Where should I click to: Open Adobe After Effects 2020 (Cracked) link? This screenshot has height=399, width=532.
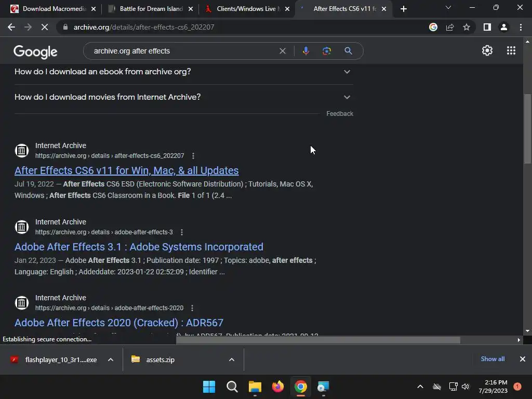pyautogui.click(x=119, y=323)
